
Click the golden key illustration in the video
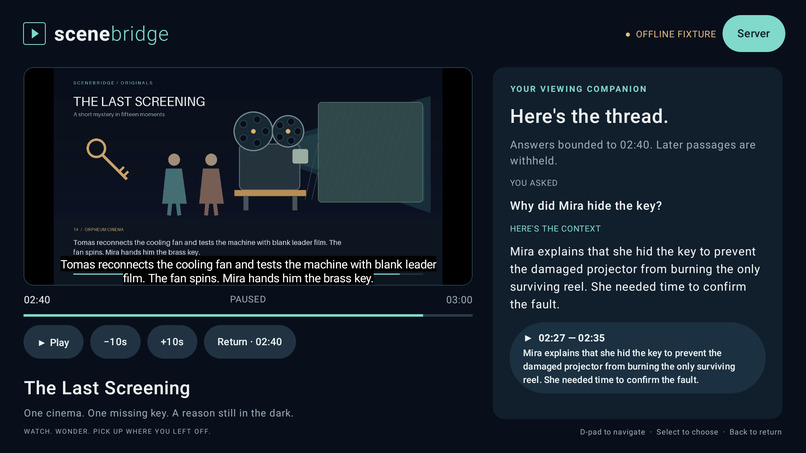(107, 159)
